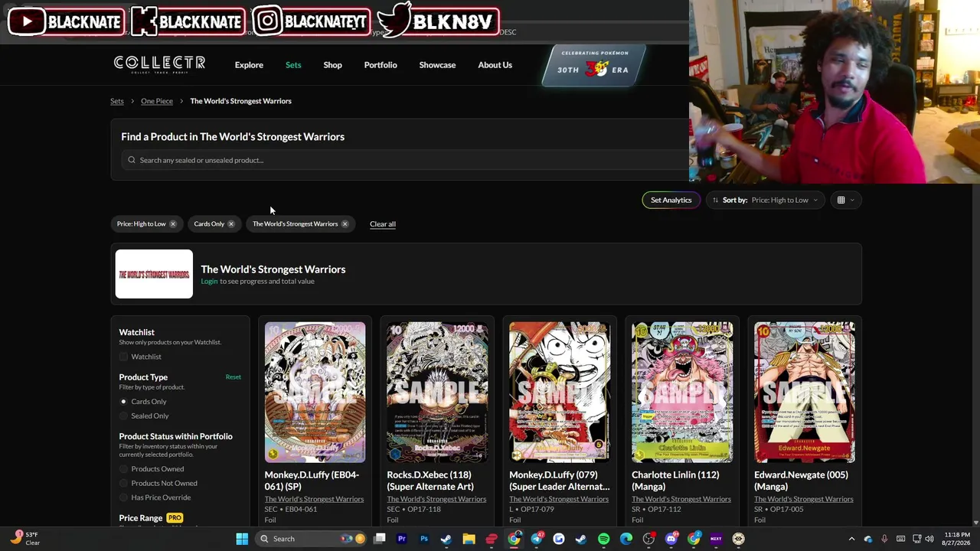Viewport: 980px width, 551px height.
Task: Go to the Sets navigation tab
Action: [293, 65]
